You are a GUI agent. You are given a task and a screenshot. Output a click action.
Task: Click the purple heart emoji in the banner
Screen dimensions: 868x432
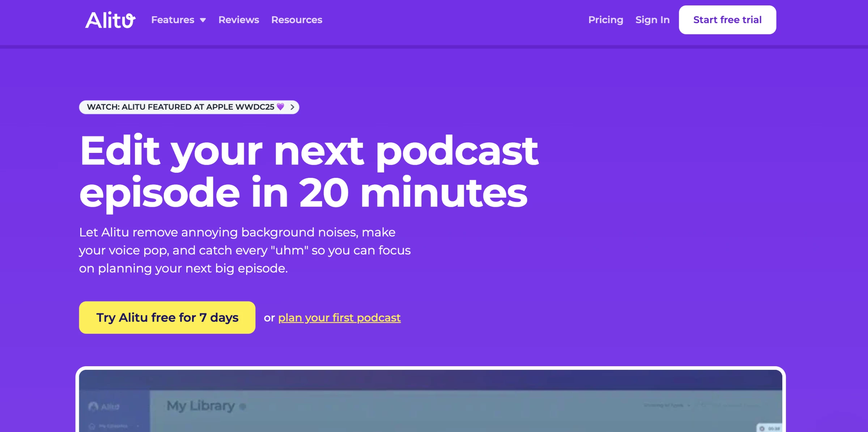point(280,107)
